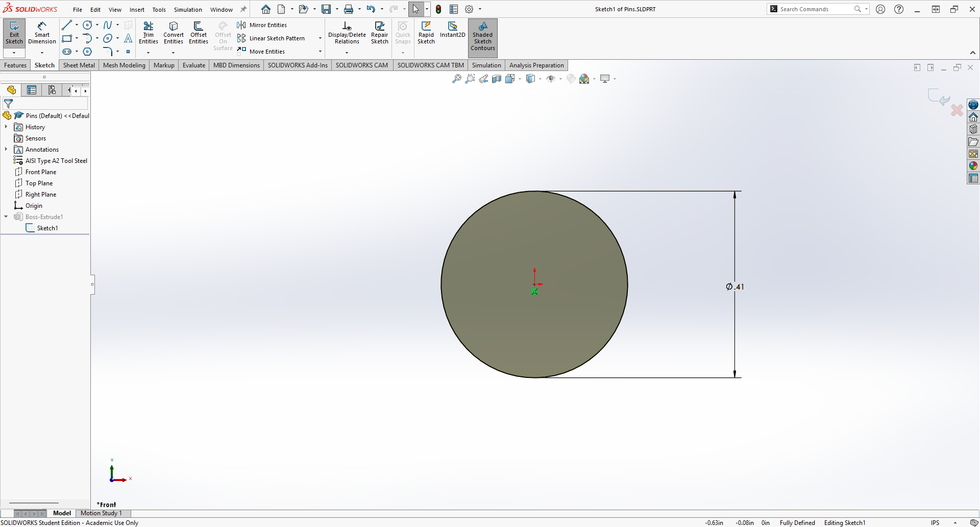Select Sketch1 in the feature tree
The height and width of the screenshot is (527, 980).
[47, 228]
